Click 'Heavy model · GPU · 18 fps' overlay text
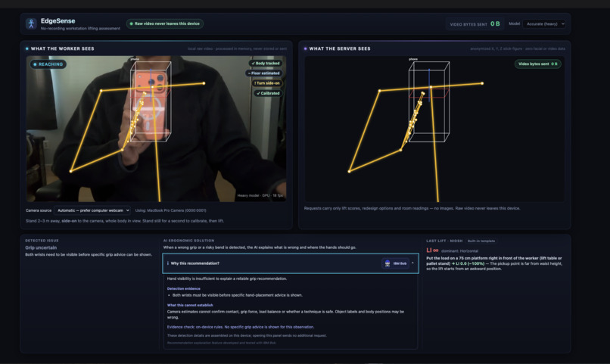 (x=260, y=195)
